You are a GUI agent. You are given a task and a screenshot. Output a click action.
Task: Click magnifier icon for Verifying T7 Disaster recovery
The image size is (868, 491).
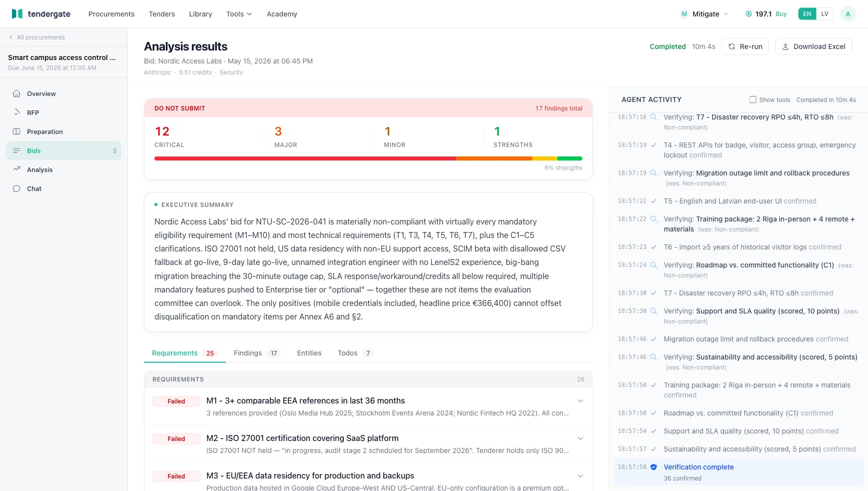point(653,117)
